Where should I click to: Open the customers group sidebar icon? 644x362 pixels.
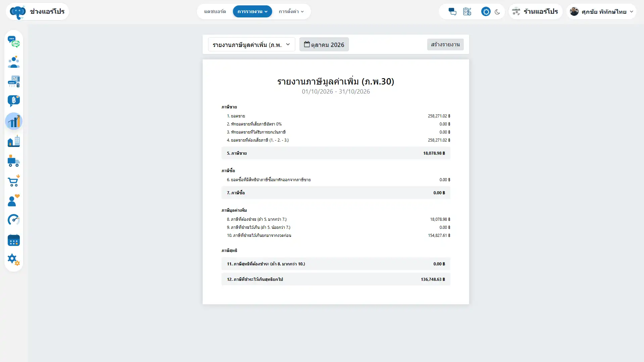pyautogui.click(x=14, y=62)
